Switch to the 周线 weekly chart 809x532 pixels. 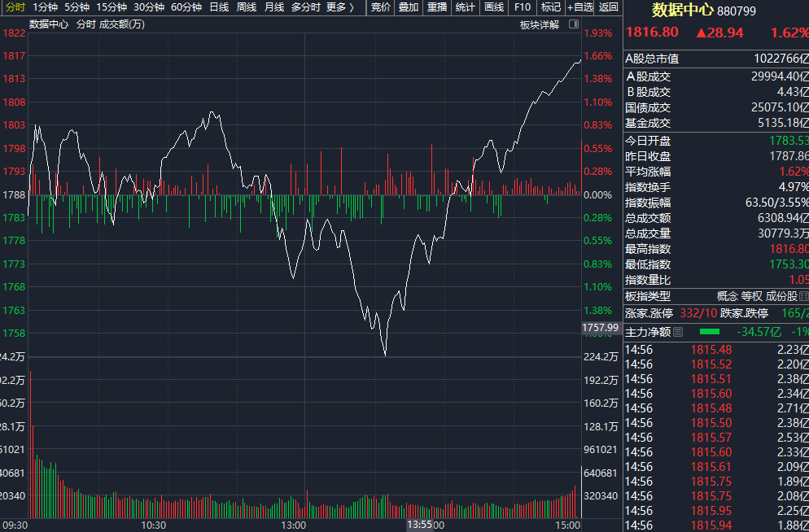pos(247,7)
